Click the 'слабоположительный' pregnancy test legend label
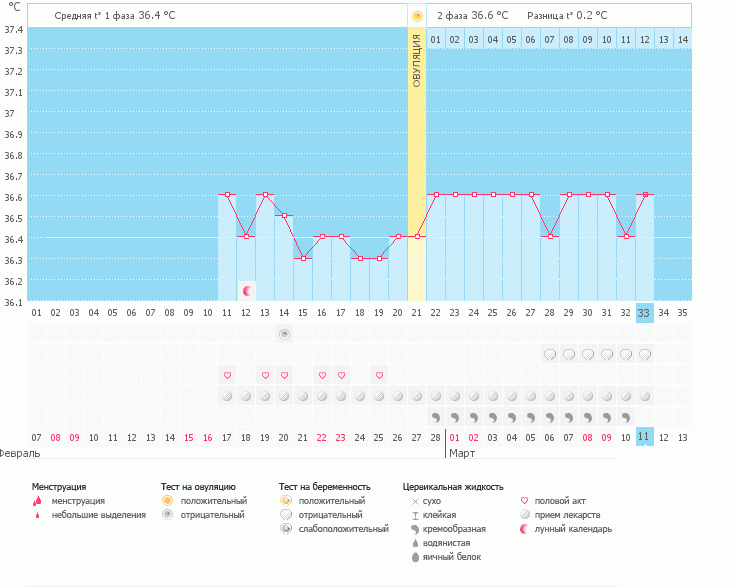 (344, 529)
